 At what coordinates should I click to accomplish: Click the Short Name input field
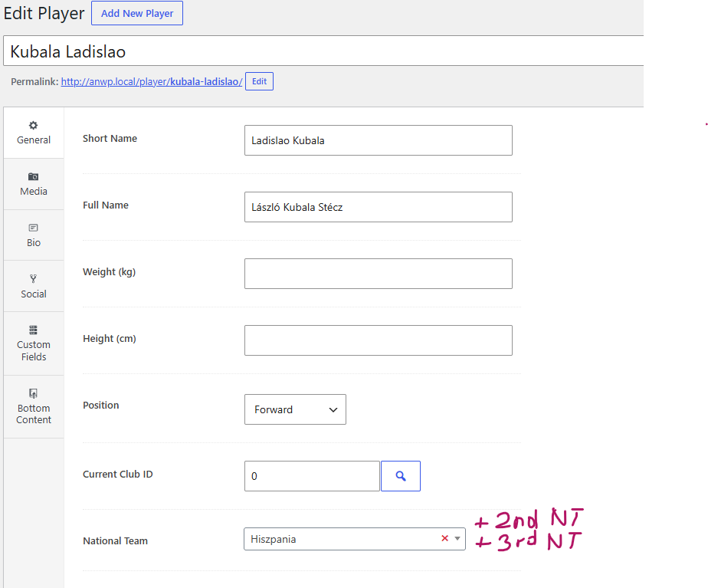[x=379, y=140]
